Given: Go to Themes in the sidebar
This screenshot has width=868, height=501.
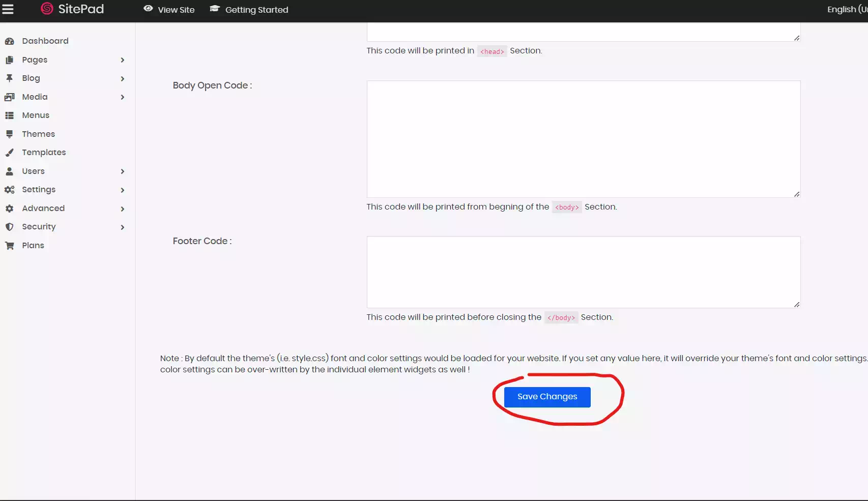Looking at the screenshot, I should (38, 134).
